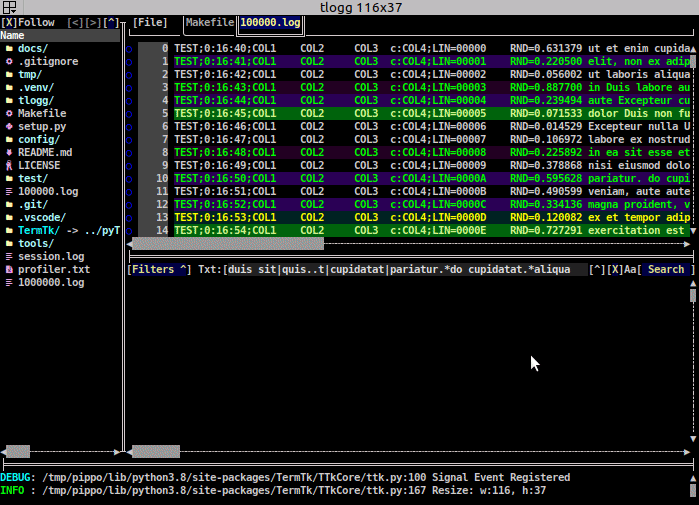
Task: Toggle the marker circle on log line 0
Action: tap(129, 49)
